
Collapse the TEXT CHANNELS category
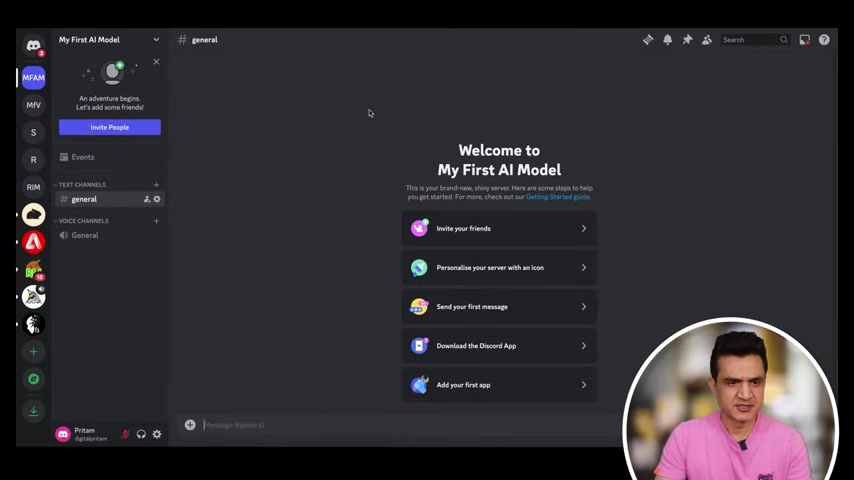click(82, 185)
